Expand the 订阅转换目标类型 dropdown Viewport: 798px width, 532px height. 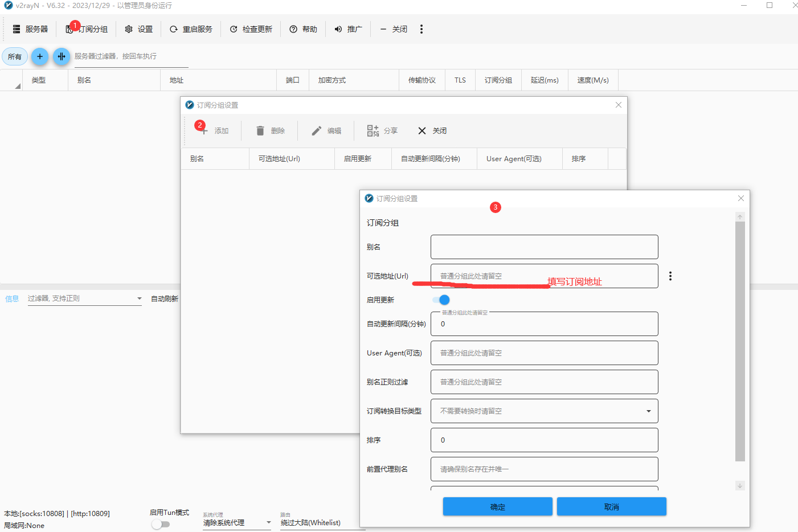[545, 411]
